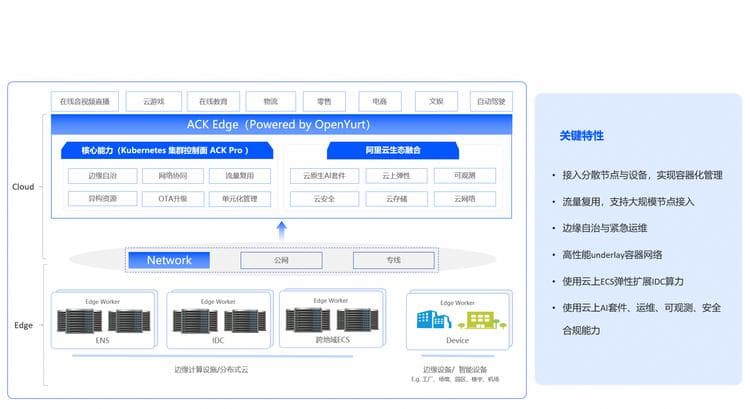Select the 公网 network option

(x=281, y=260)
